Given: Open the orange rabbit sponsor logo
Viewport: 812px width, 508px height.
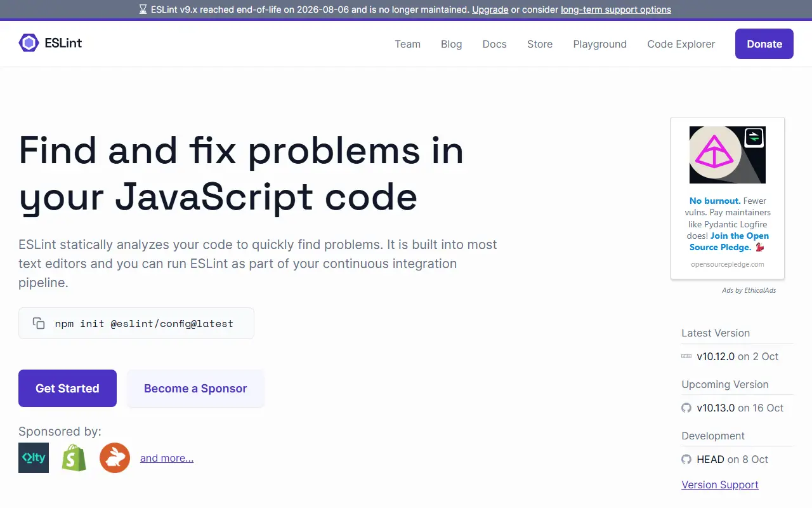Looking at the screenshot, I should pyautogui.click(x=115, y=458).
